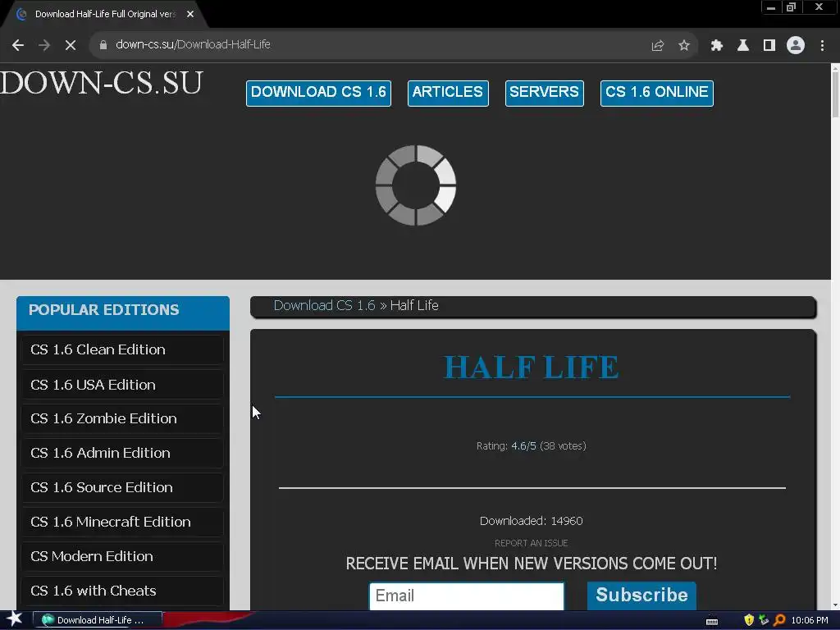
Task: Close the Download Half-Life tab
Action: [190, 15]
